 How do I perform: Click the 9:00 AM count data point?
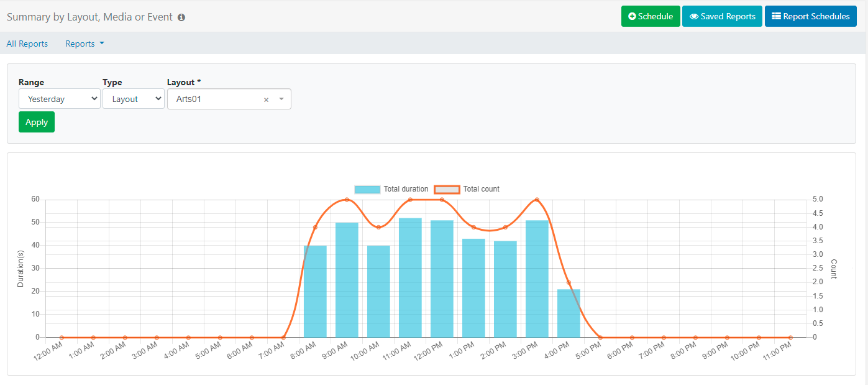347,200
